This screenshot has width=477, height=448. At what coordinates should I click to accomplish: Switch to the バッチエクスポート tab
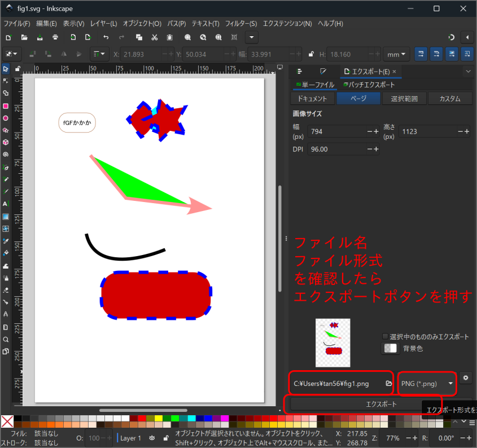click(369, 85)
